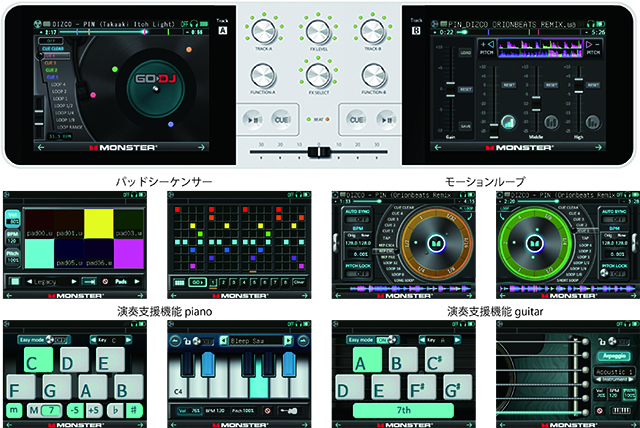Click the pink cue marker dot on vinyl
The height and width of the screenshot is (428, 640).
(93, 95)
